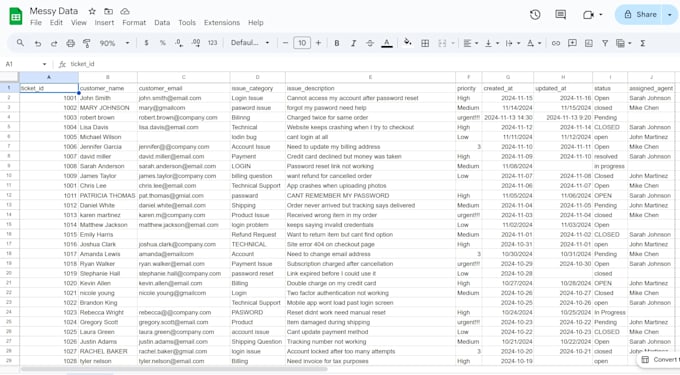Undo the last action
The image size is (680, 375).
pos(38,43)
